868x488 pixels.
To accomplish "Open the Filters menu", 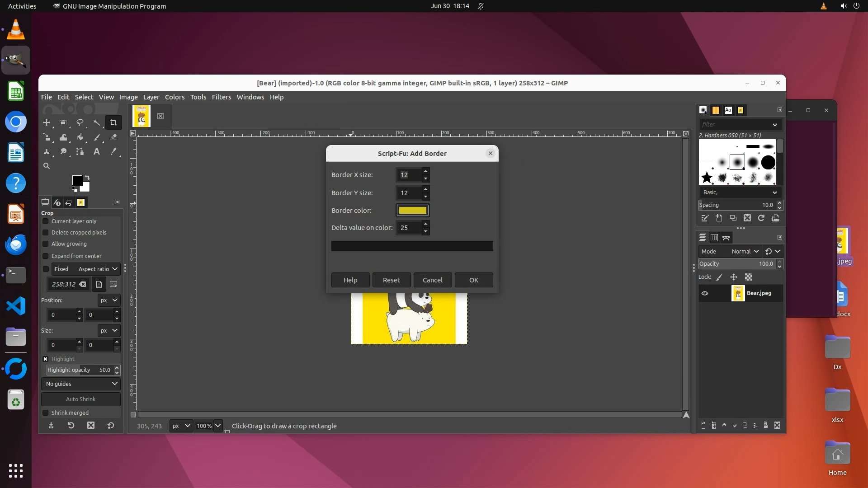I will [x=221, y=97].
